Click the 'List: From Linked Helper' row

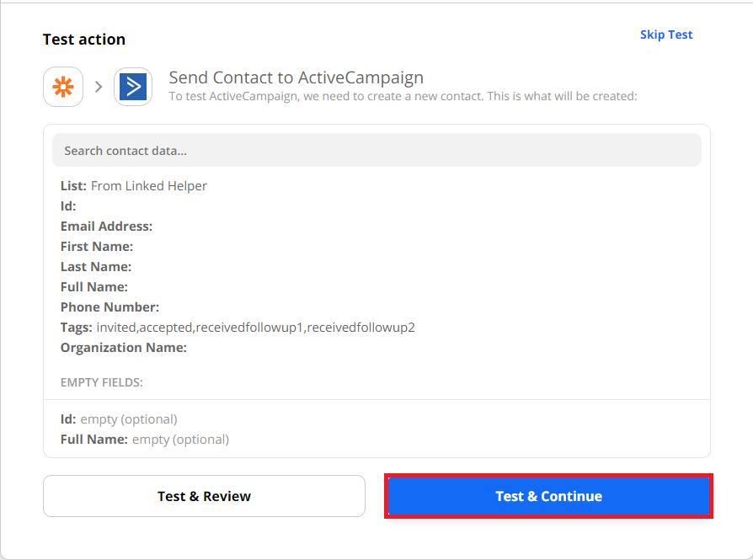[134, 186]
